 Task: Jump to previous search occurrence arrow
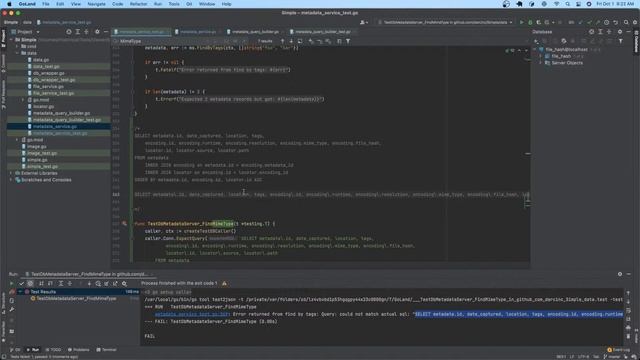click(x=282, y=41)
